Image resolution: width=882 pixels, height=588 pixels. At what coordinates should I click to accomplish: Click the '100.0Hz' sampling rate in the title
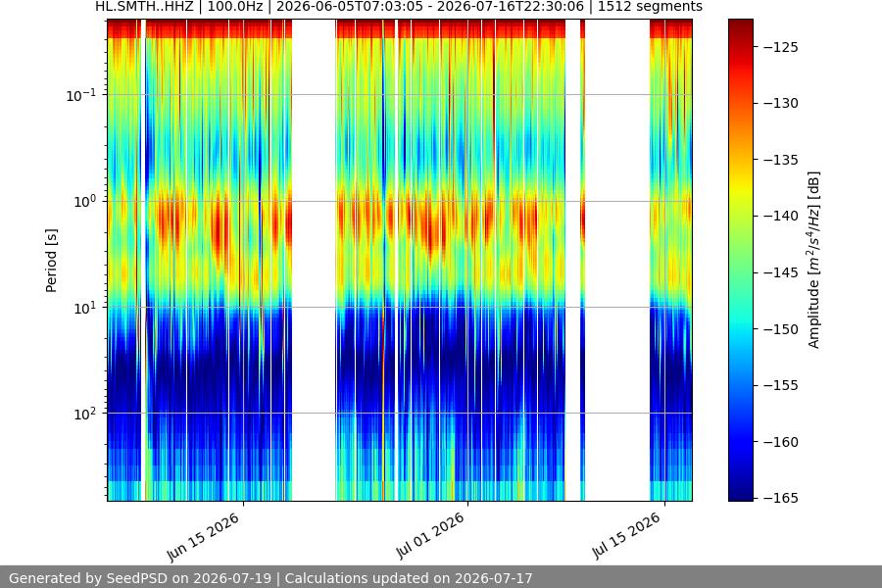235,7
